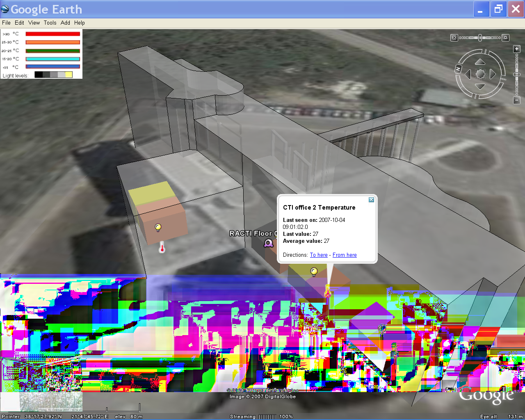Tilt toward horizon view icon

click(x=506, y=38)
